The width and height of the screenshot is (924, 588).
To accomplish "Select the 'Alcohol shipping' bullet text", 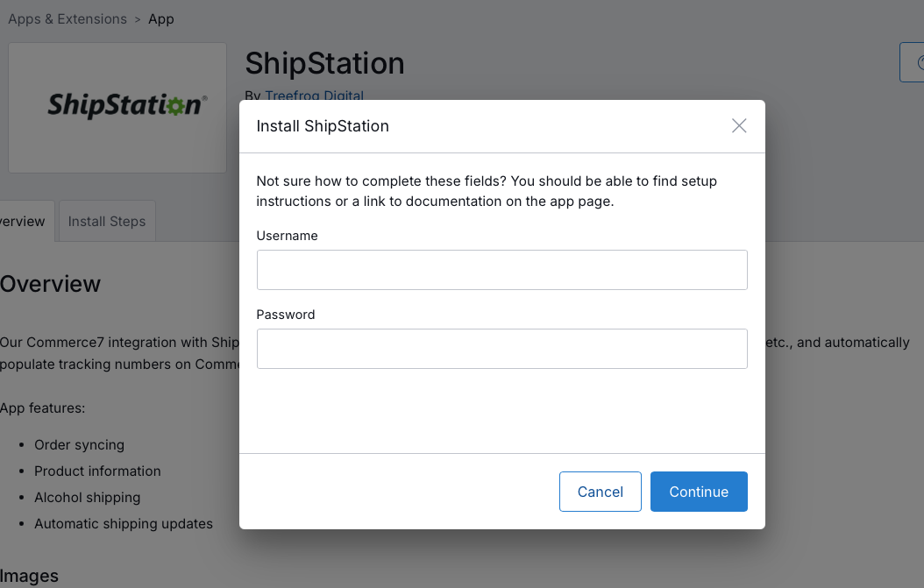I will pyautogui.click(x=87, y=497).
